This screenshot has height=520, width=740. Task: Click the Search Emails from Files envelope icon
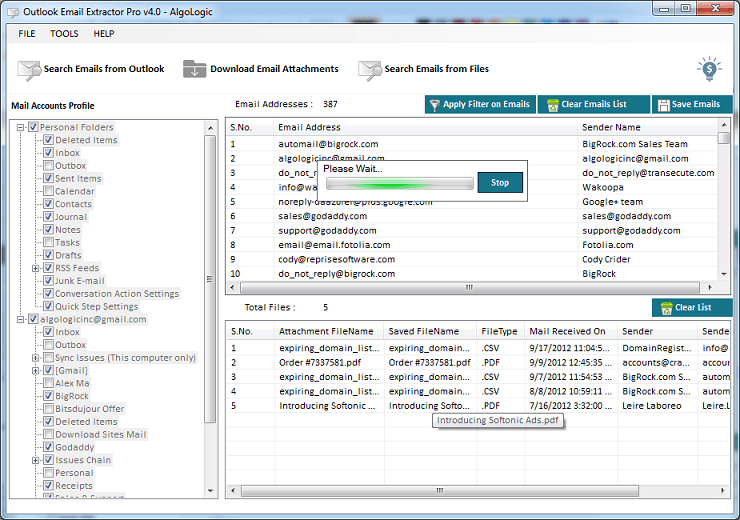click(x=370, y=70)
